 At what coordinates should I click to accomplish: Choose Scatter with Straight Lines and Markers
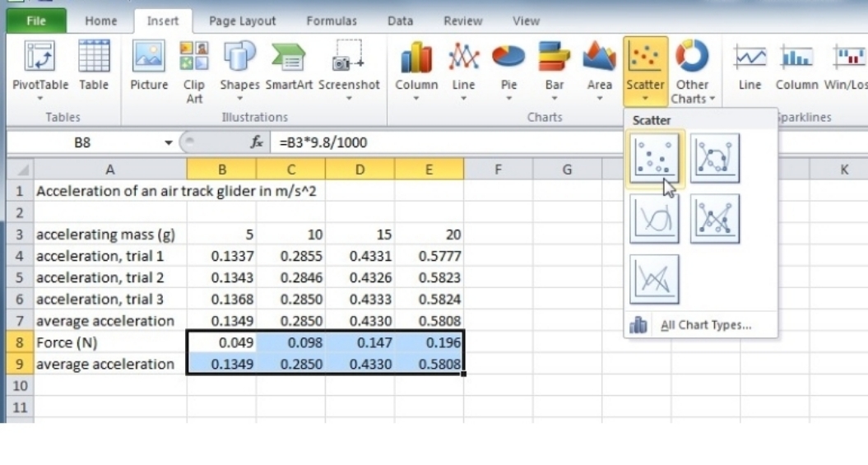(x=715, y=219)
